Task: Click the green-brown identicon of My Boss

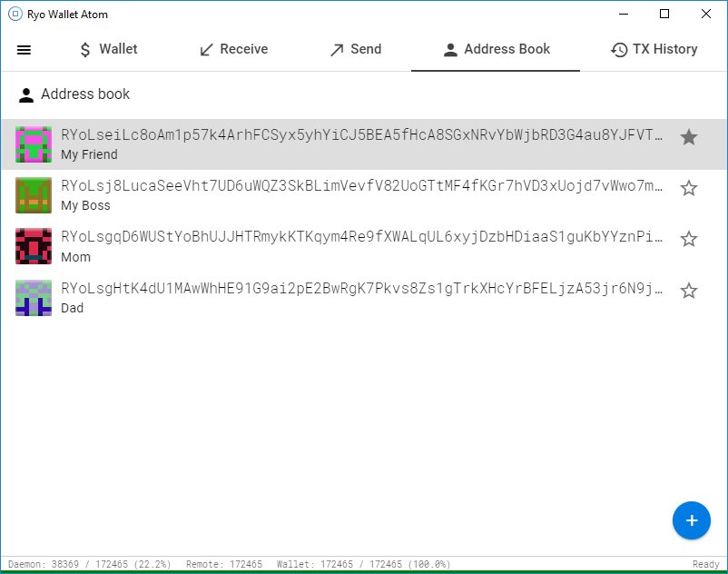Action: pyautogui.click(x=34, y=195)
